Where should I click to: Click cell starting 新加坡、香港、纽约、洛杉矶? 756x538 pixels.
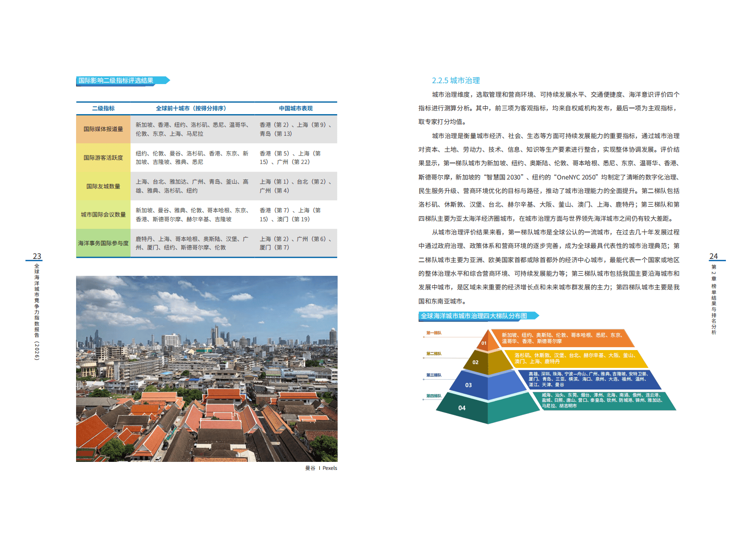pyautogui.click(x=193, y=129)
